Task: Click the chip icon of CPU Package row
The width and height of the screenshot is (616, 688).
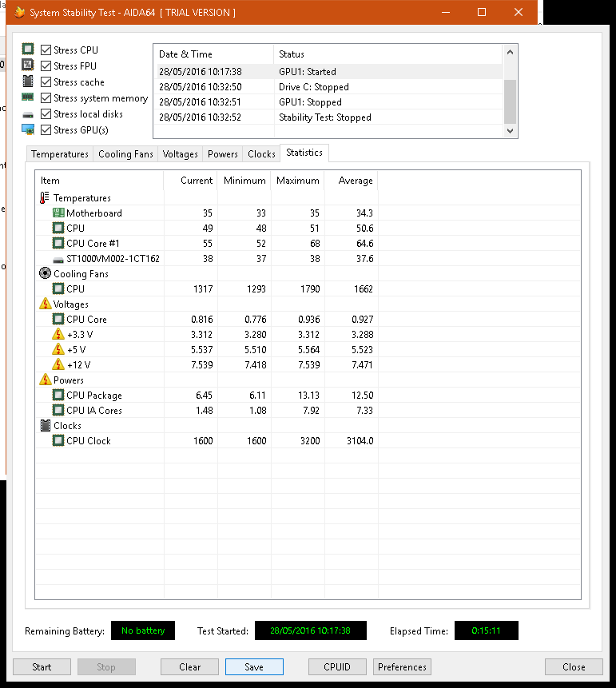Action: (x=58, y=395)
